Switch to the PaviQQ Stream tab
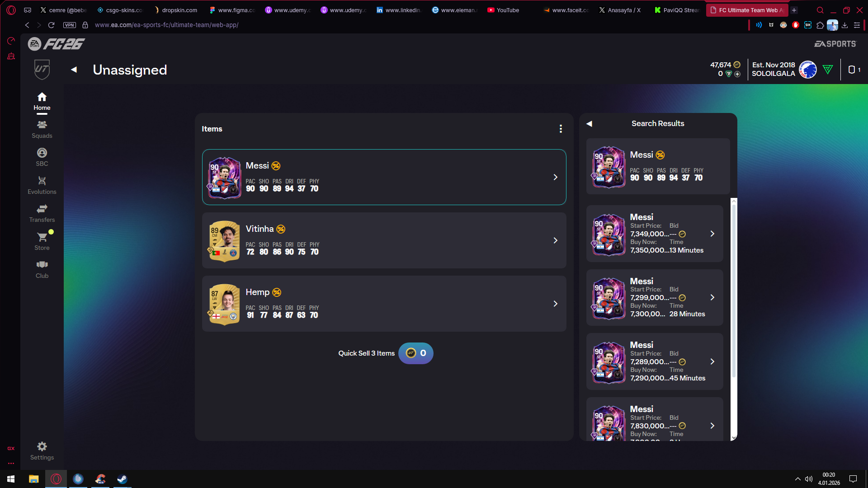This screenshot has height=488, width=868. (677, 10)
